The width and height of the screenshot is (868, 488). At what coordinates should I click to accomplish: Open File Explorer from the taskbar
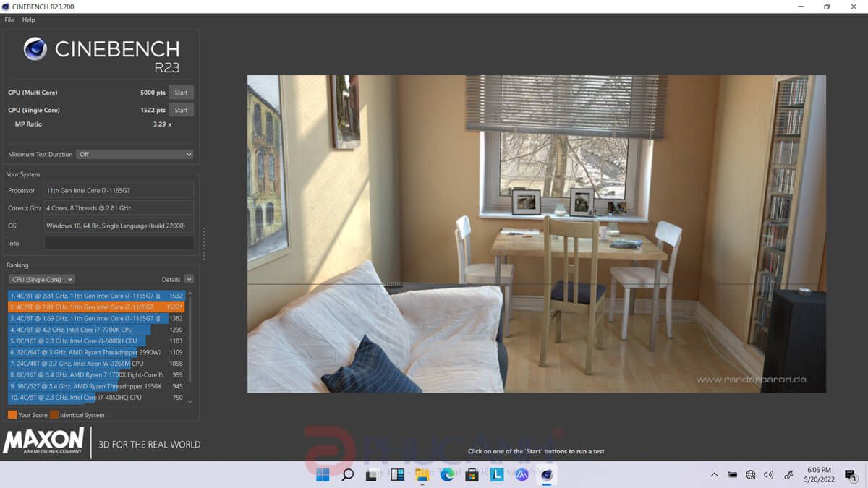(422, 475)
